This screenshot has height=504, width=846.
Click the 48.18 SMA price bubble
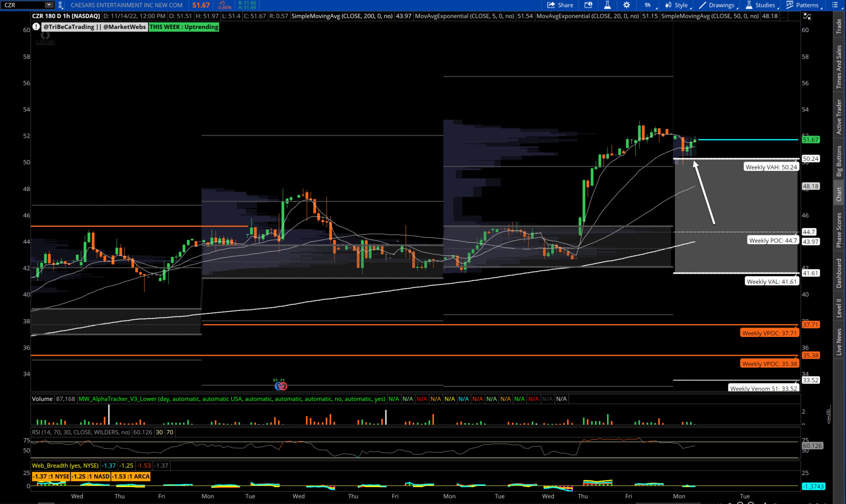click(x=810, y=186)
